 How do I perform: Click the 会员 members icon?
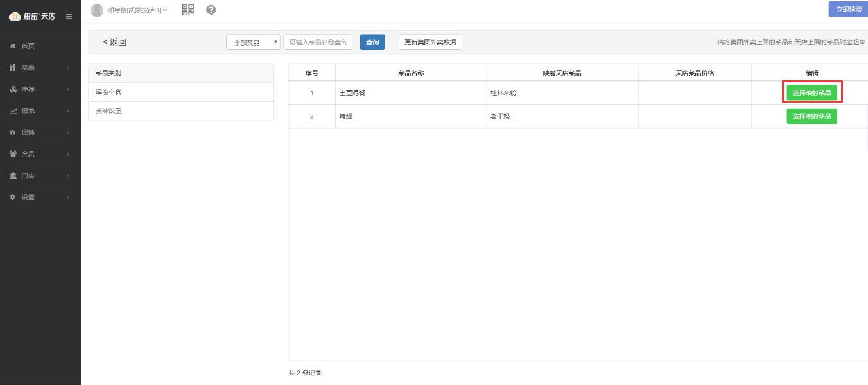pyautogui.click(x=13, y=154)
